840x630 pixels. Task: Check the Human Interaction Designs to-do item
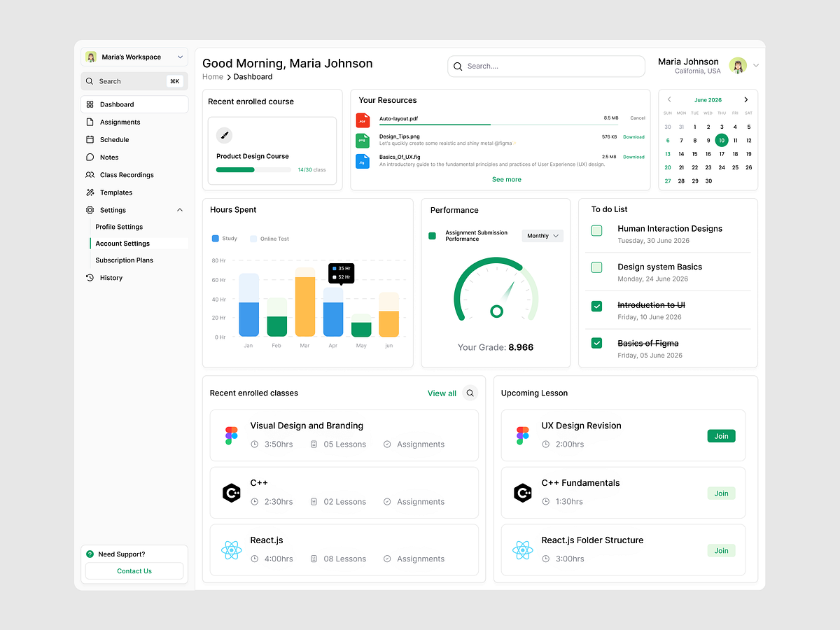pos(596,230)
